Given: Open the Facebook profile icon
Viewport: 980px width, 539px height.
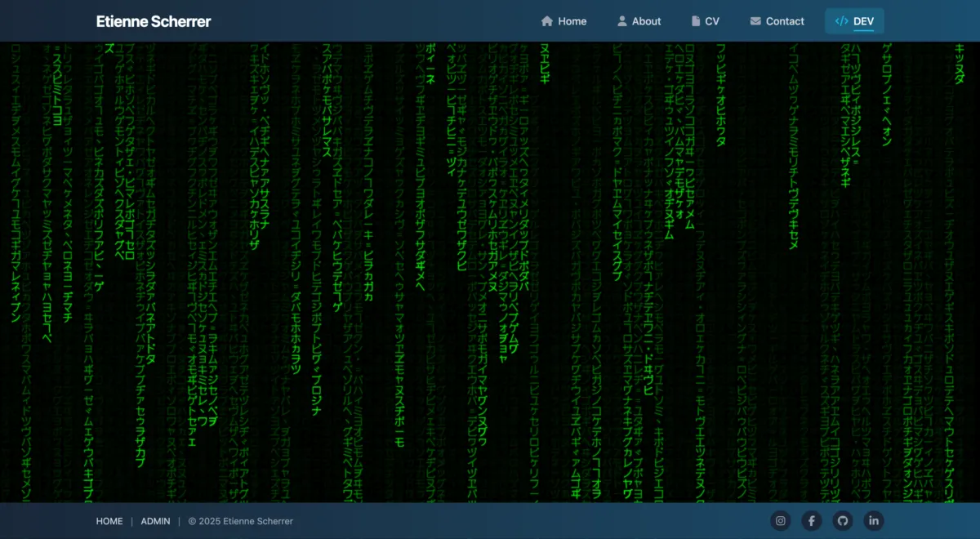Looking at the screenshot, I should click(x=812, y=521).
